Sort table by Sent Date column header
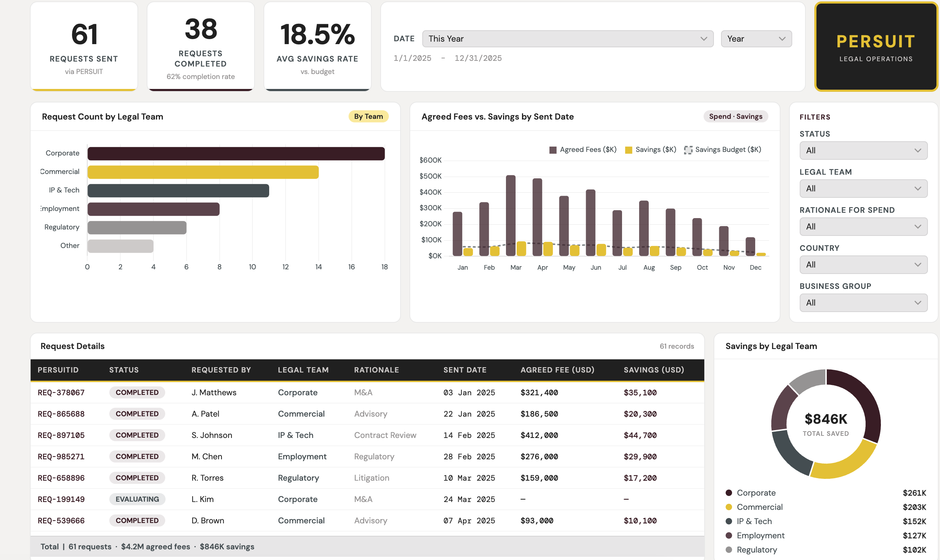This screenshot has height=560, width=940. [465, 370]
